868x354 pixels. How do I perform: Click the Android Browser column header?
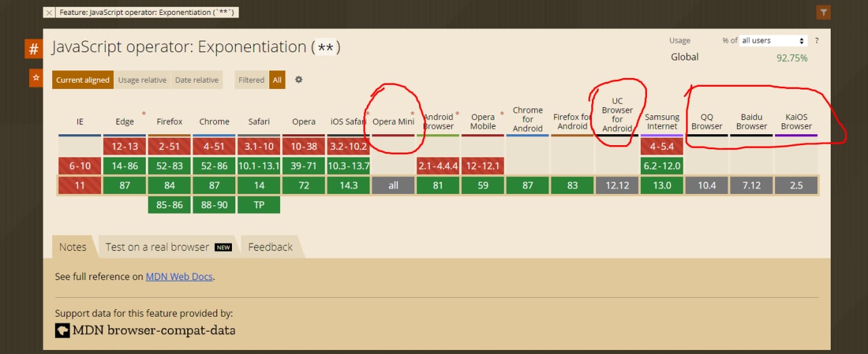coord(438,122)
